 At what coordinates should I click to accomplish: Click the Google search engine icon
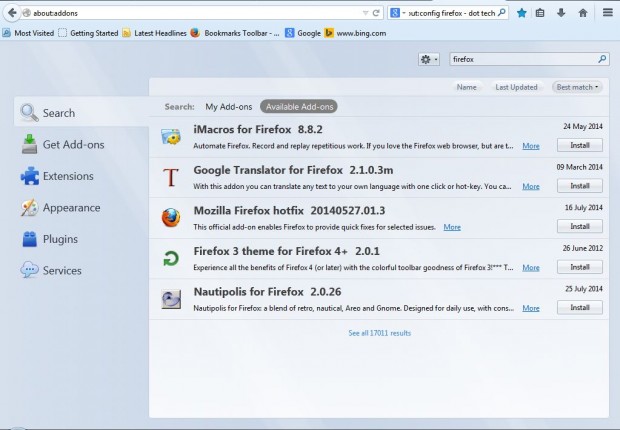coord(395,13)
